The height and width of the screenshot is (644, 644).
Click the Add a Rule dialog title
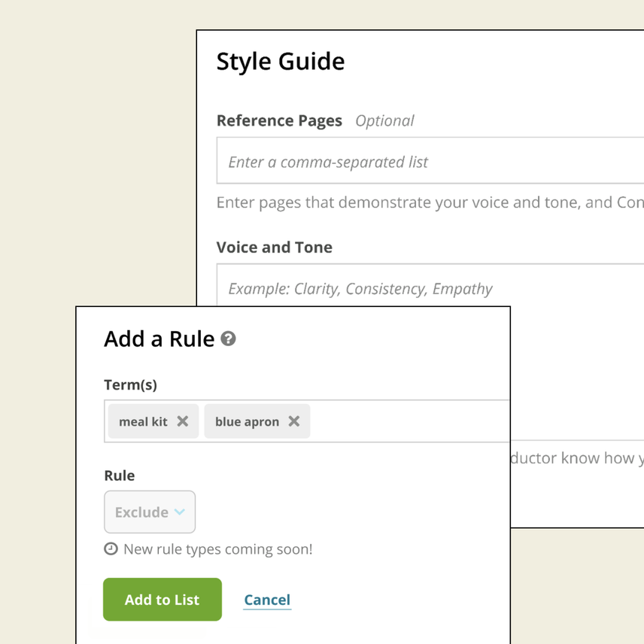(159, 339)
